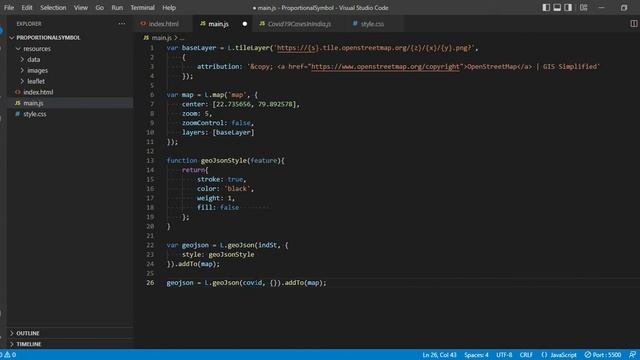The height and width of the screenshot is (360, 640).
Task: Toggle secondary side bar layout icon
Action: point(568,7)
